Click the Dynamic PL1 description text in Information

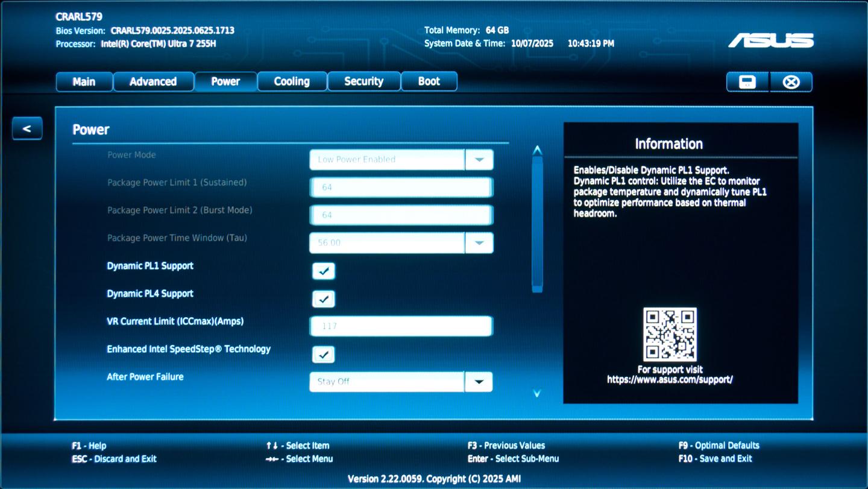[670, 192]
